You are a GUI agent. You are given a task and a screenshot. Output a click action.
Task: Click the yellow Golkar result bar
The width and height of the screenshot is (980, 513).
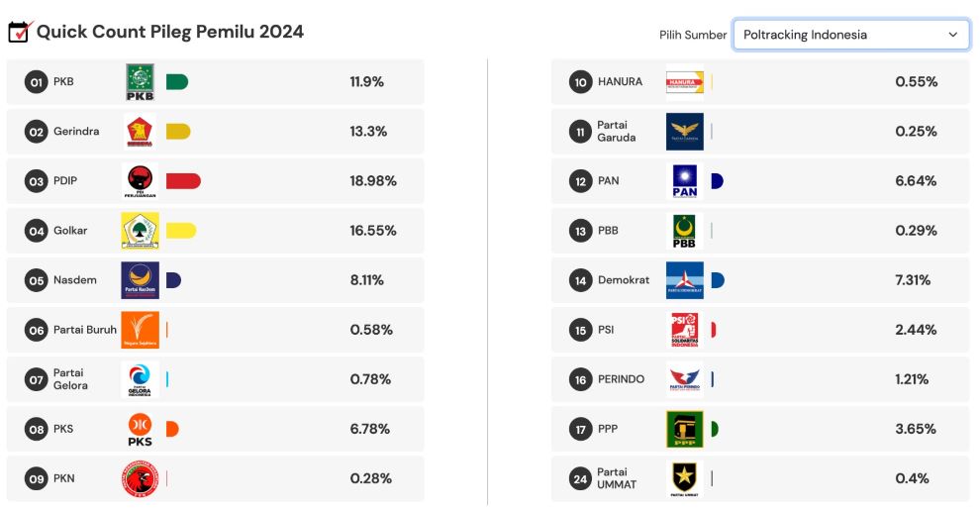(x=180, y=231)
